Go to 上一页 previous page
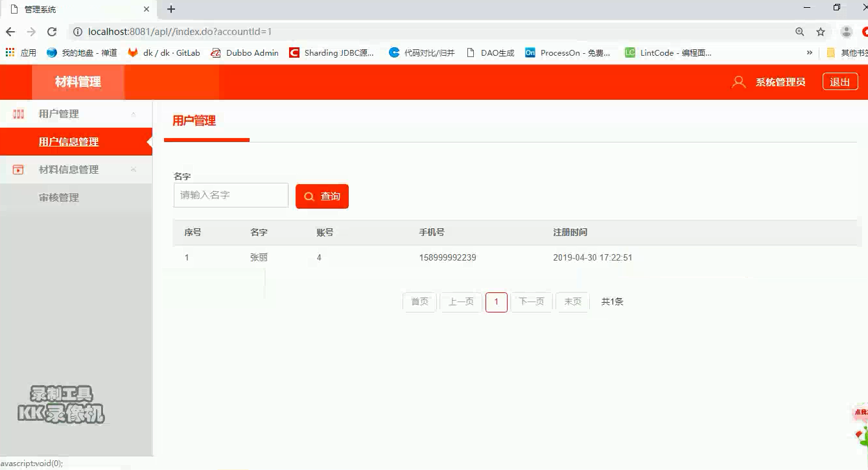This screenshot has width=868, height=470. 462,302
